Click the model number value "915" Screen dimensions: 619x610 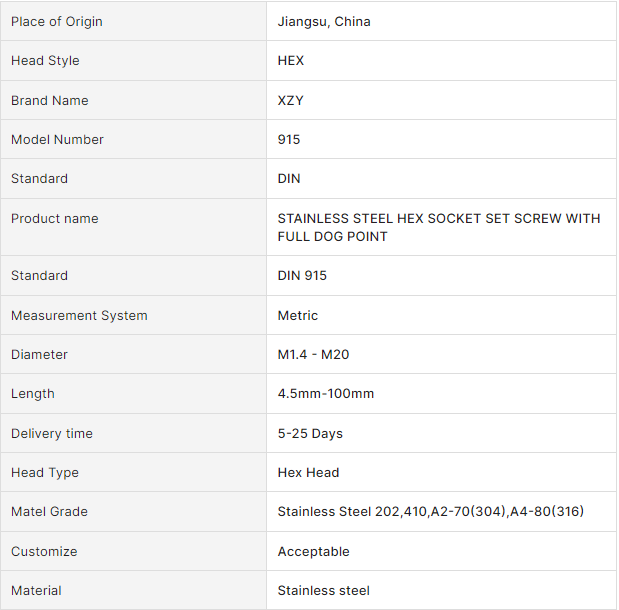click(x=289, y=139)
